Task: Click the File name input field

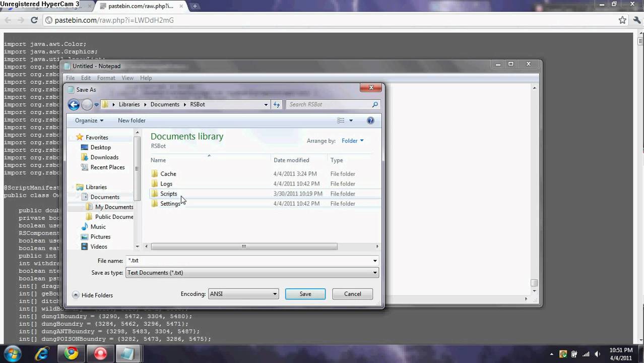Action: 248,261
